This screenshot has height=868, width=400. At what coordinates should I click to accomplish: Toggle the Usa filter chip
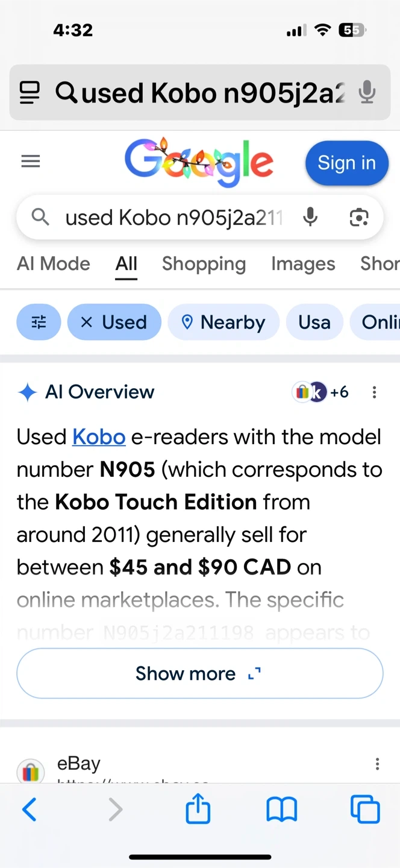click(314, 322)
